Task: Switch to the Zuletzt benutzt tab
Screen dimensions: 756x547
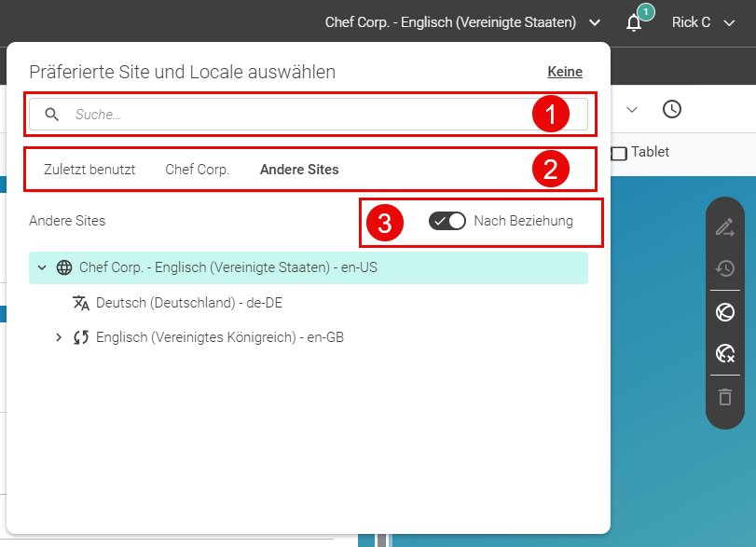Action: click(x=89, y=170)
